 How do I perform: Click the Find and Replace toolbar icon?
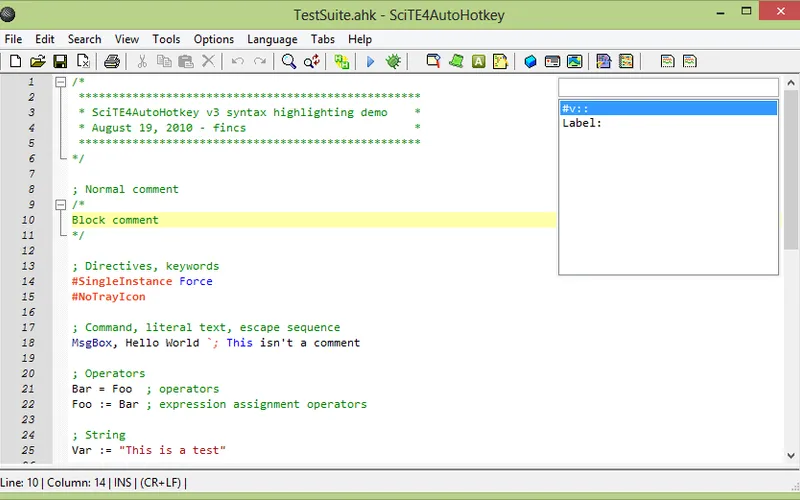pyautogui.click(x=312, y=62)
